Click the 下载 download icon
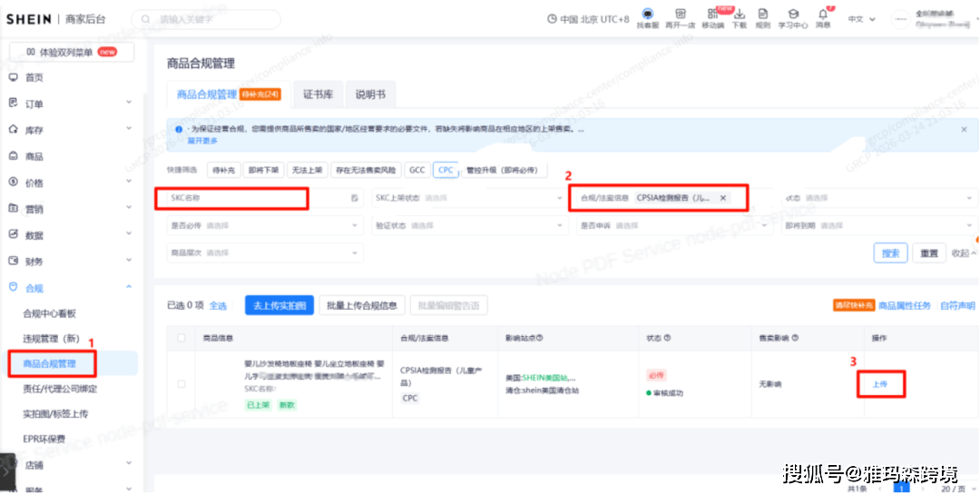This screenshot has width=980, height=495. [x=740, y=14]
